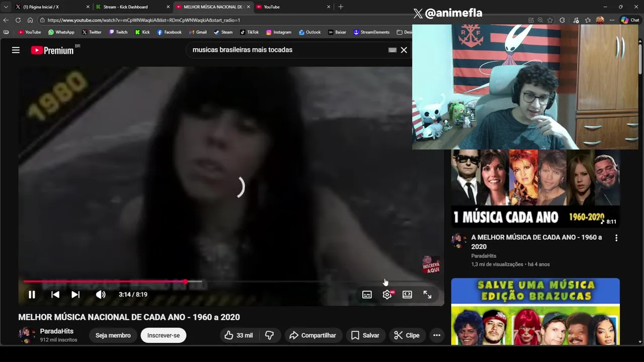Screen dimensions: 644x362
Task: Reload the current page
Action: (18, 20)
